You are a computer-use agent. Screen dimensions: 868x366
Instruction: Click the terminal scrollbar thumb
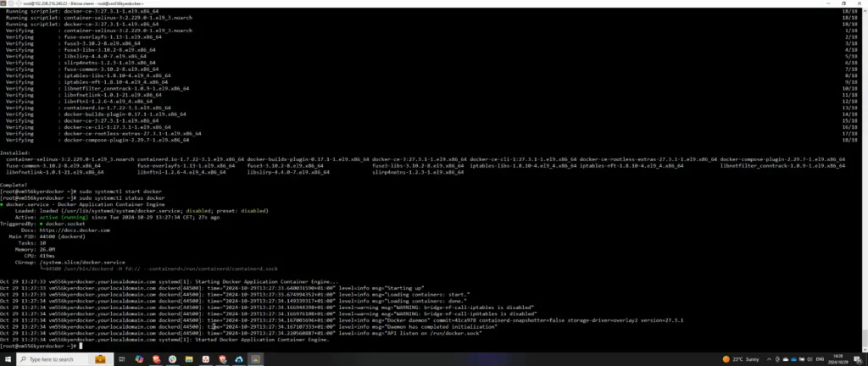click(x=865, y=336)
